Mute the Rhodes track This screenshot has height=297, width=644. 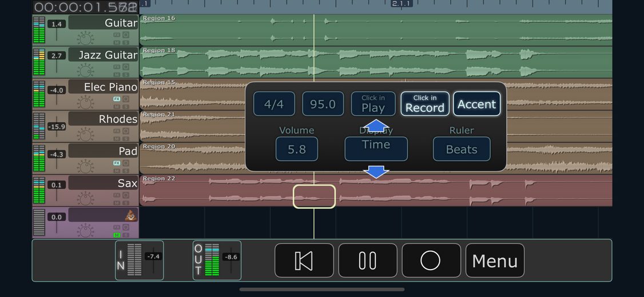coord(117,138)
